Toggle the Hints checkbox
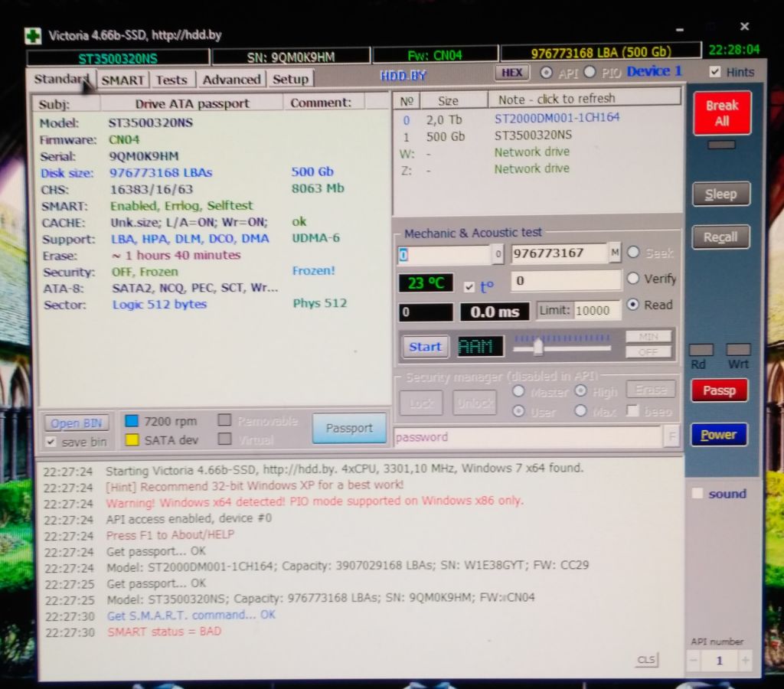The width and height of the screenshot is (784, 689). point(715,72)
